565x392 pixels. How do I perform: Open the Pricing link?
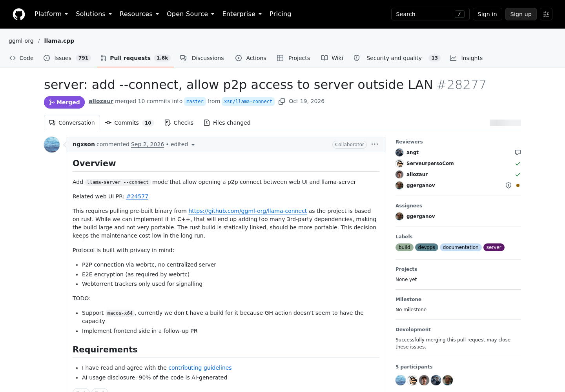coord(280,14)
